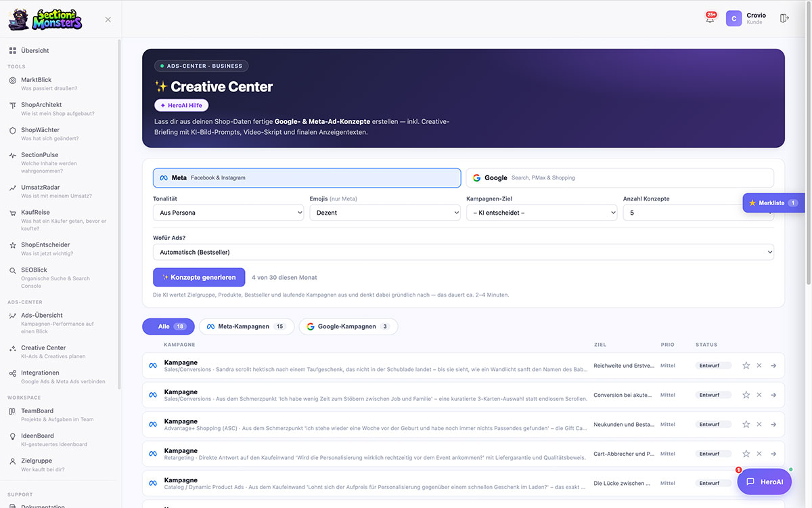Click the ShopEntscheider star icon
Screen dimensions: 812x508
coord(13,245)
